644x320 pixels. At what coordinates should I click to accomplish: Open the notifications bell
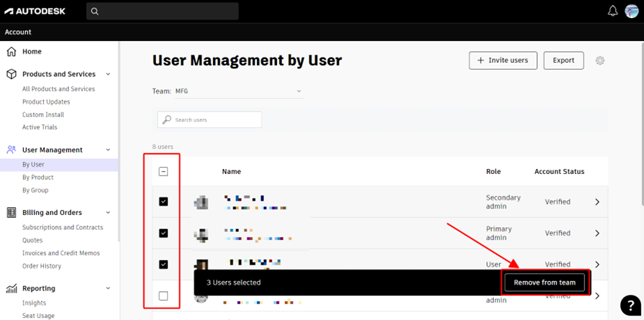(x=612, y=11)
